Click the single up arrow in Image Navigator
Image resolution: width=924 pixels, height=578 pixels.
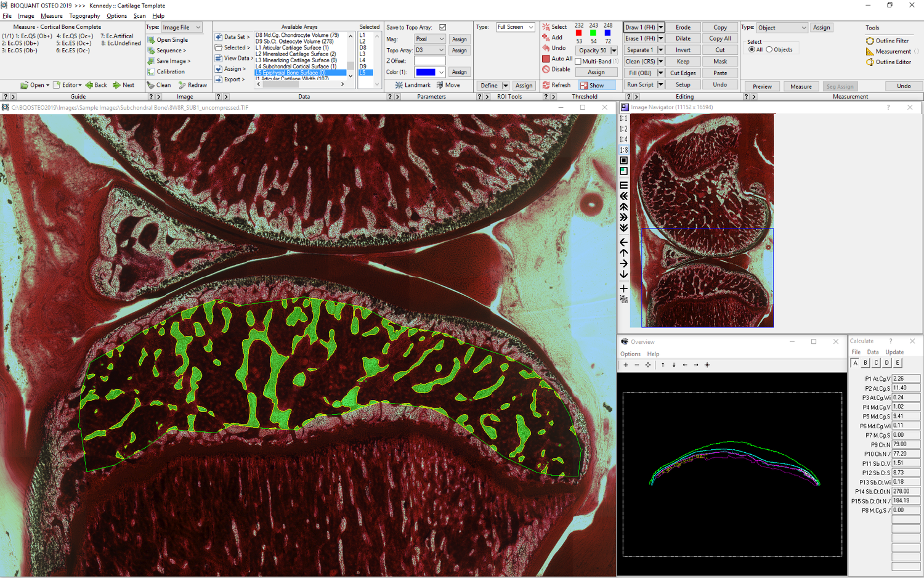pos(623,253)
